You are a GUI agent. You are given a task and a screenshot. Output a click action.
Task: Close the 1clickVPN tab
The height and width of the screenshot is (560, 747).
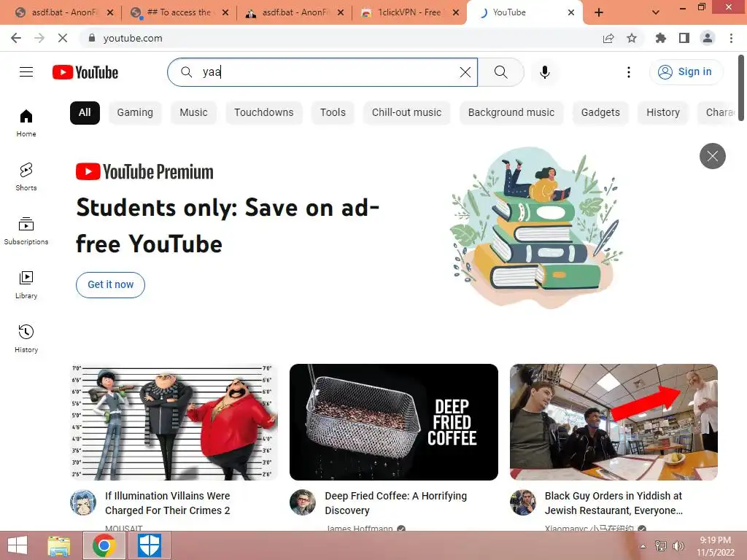click(x=456, y=13)
